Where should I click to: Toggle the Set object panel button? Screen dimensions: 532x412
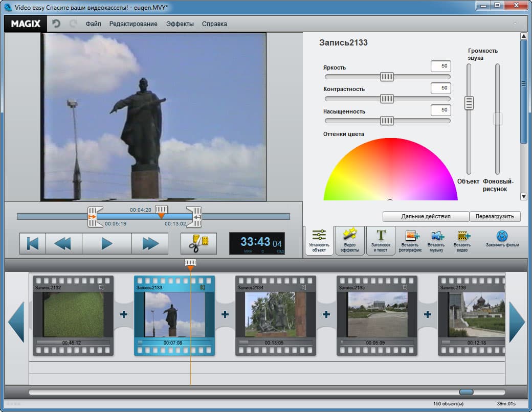click(319, 240)
